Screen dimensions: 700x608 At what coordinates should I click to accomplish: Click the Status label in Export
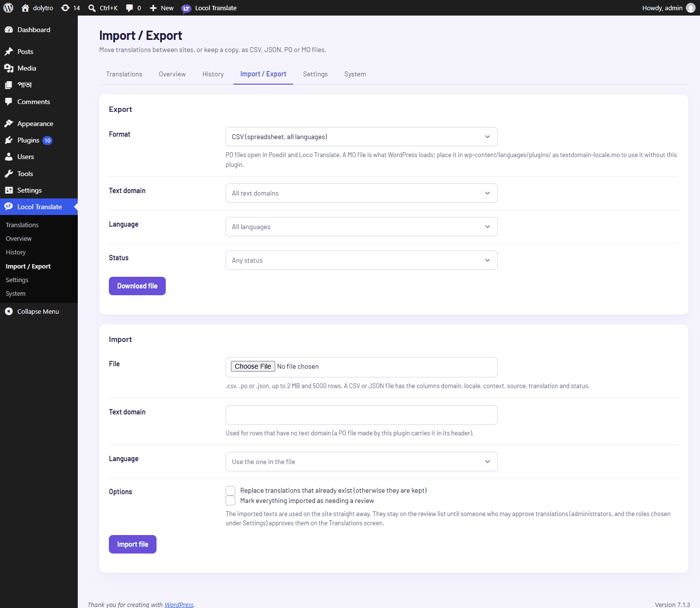point(119,258)
